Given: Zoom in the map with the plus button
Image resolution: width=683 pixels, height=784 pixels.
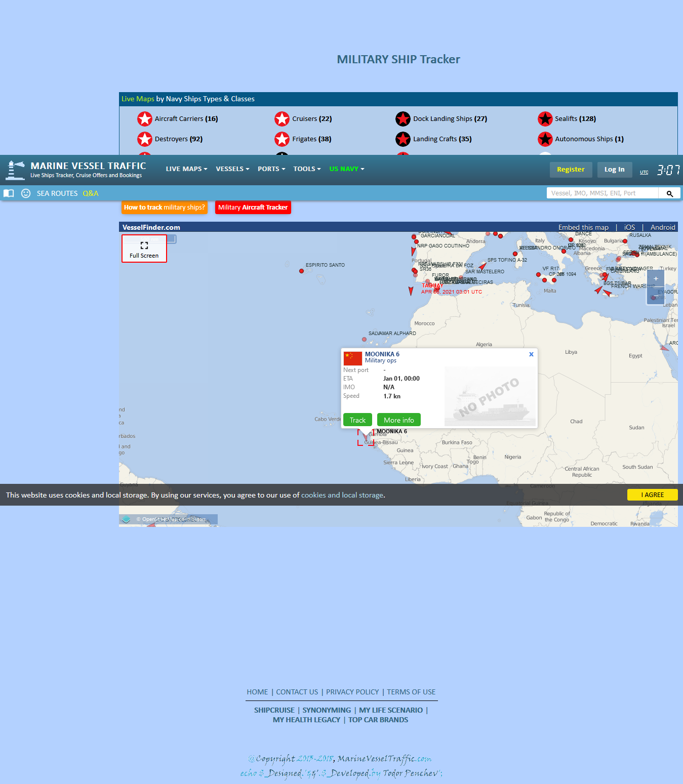Looking at the screenshot, I should click(x=656, y=278).
